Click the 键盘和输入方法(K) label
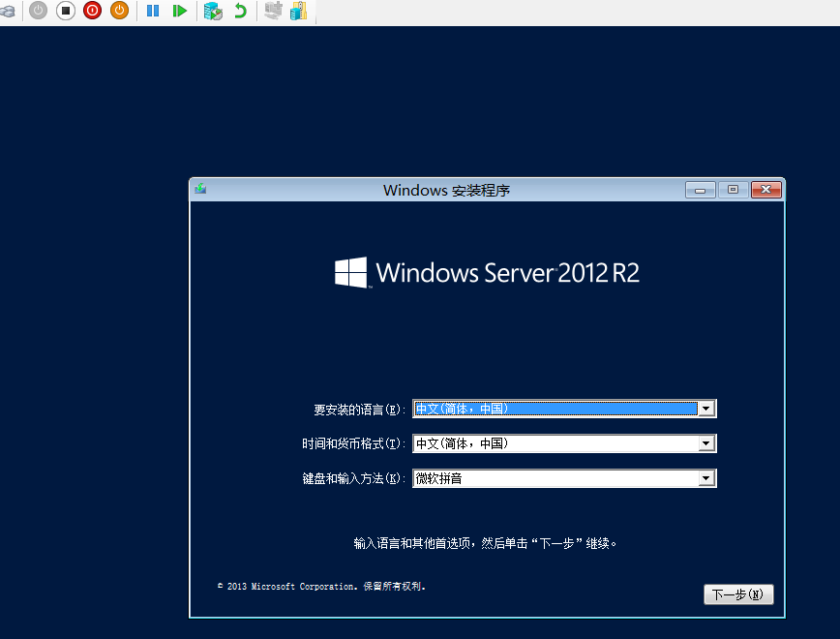This screenshot has height=639, width=840. click(353, 478)
